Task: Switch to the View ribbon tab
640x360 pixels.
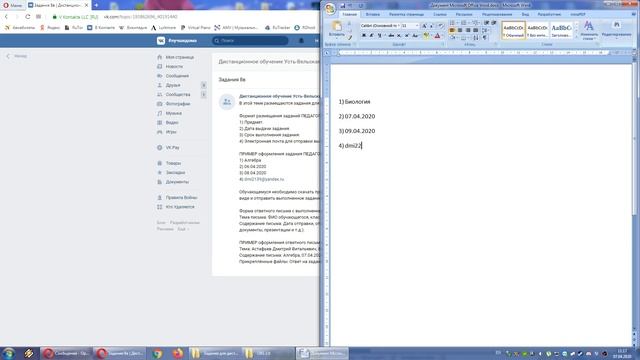Action: 525,14
